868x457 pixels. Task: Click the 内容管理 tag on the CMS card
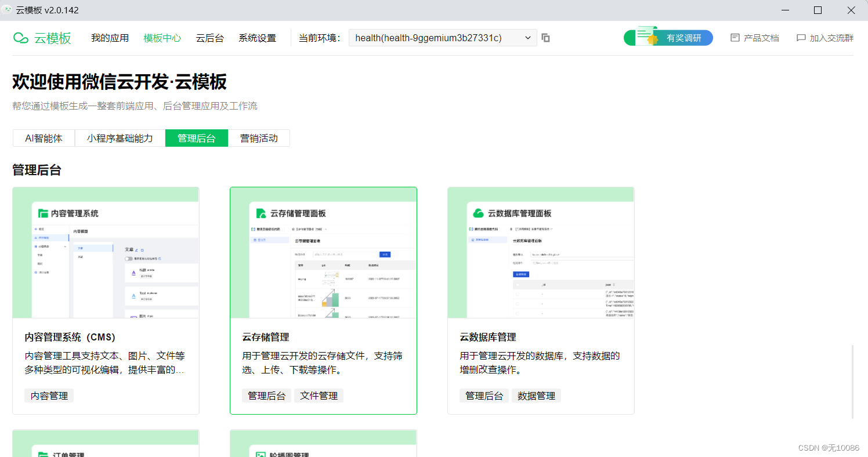[x=49, y=396]
